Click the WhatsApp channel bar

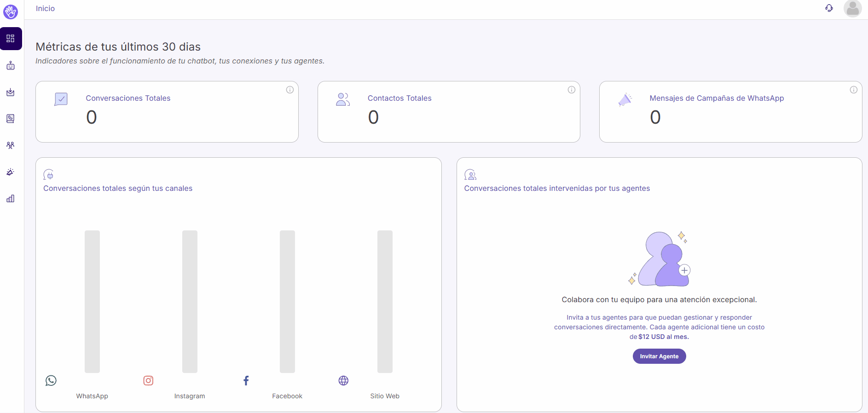[92, 301]
